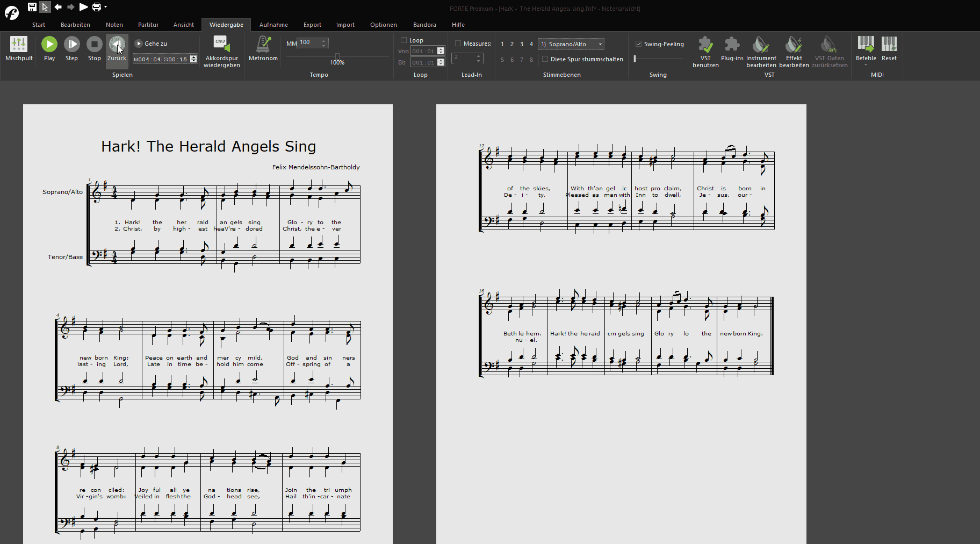Check Diese Spur stummschalten

[545, 59]
